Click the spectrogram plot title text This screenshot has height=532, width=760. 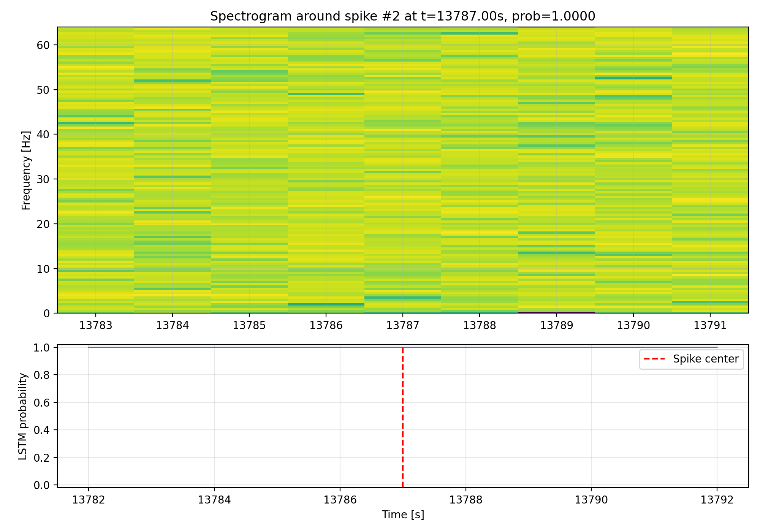pos(402,16)
